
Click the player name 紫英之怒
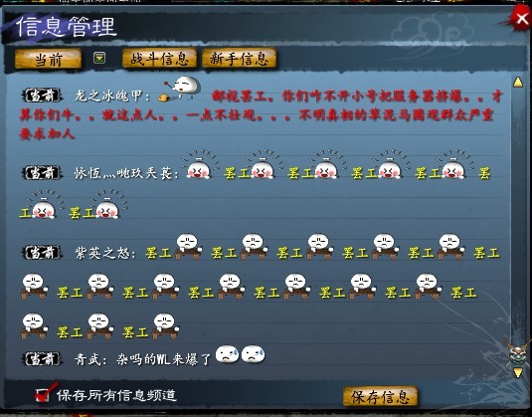pyautogui.click(x=102, y=254)
